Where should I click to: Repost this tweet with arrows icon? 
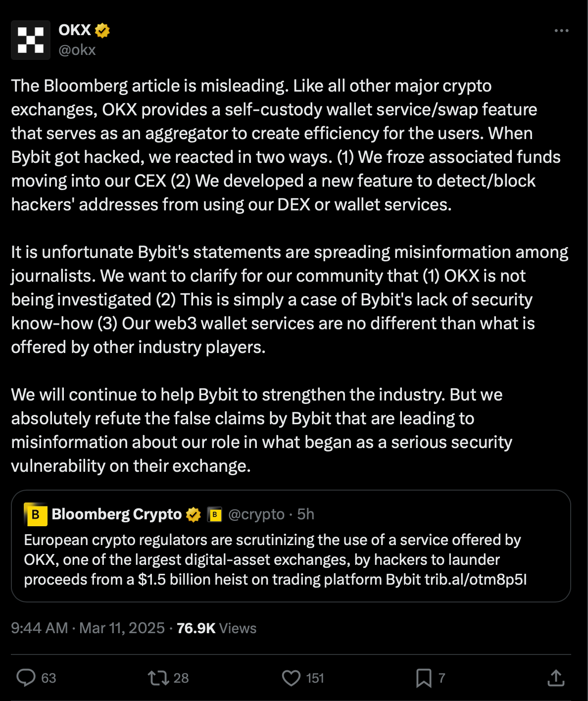click(158, 678)
